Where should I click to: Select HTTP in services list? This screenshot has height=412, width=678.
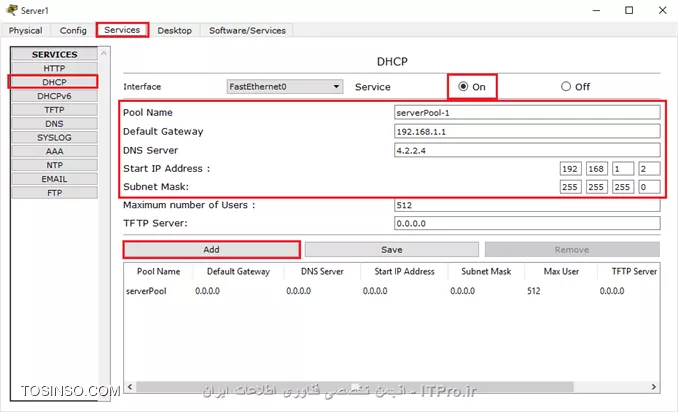(54, 68)
